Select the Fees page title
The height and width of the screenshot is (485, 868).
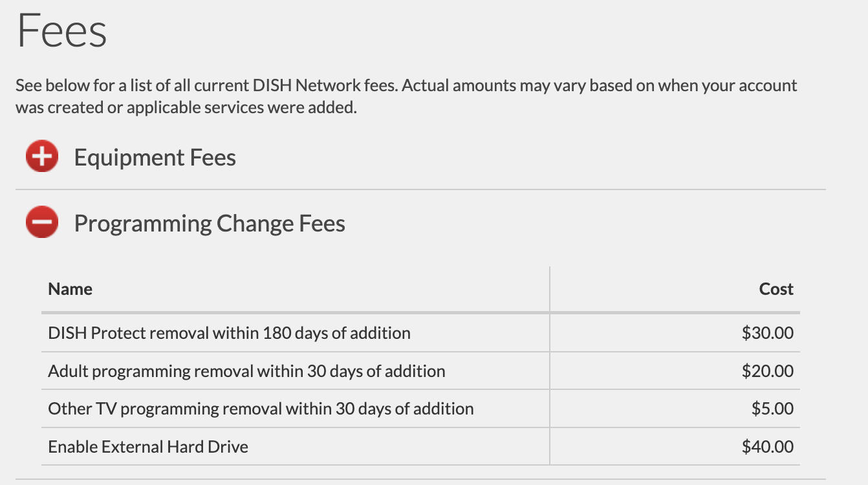(62, 30)
